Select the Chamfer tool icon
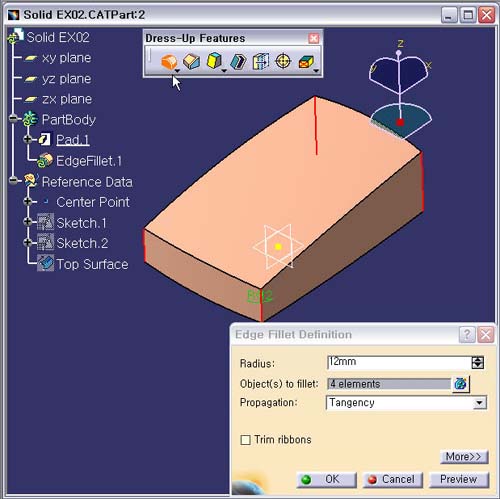This screenshot has width=500, height=499. [x=191, y=62]
